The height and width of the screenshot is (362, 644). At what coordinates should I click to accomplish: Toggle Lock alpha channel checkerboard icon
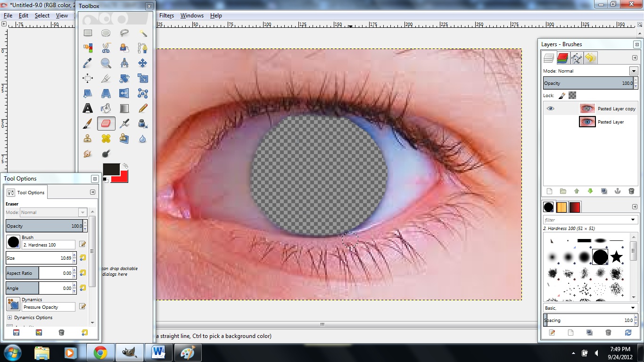click(572, 95)
